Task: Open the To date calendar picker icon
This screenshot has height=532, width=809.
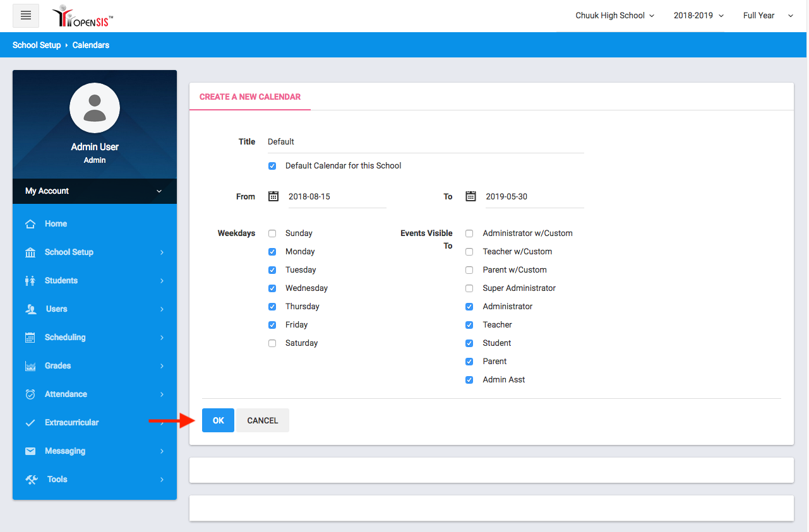Action: coord(470,196)
